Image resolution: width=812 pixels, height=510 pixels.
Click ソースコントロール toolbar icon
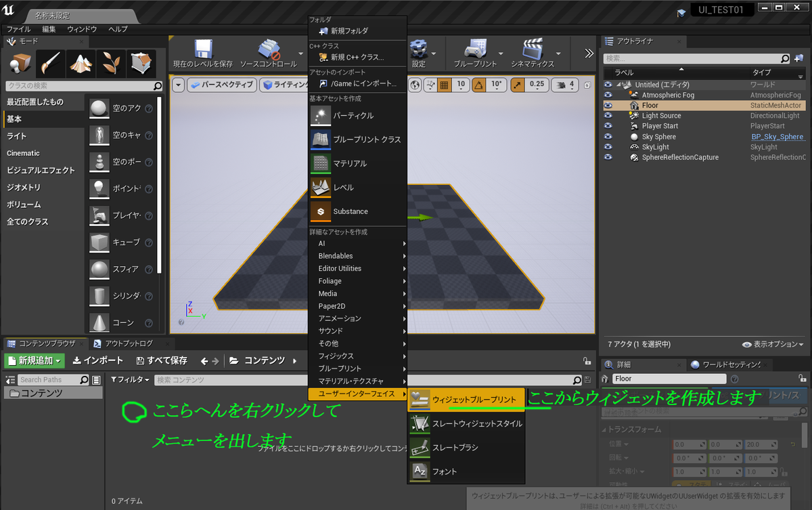269,49
